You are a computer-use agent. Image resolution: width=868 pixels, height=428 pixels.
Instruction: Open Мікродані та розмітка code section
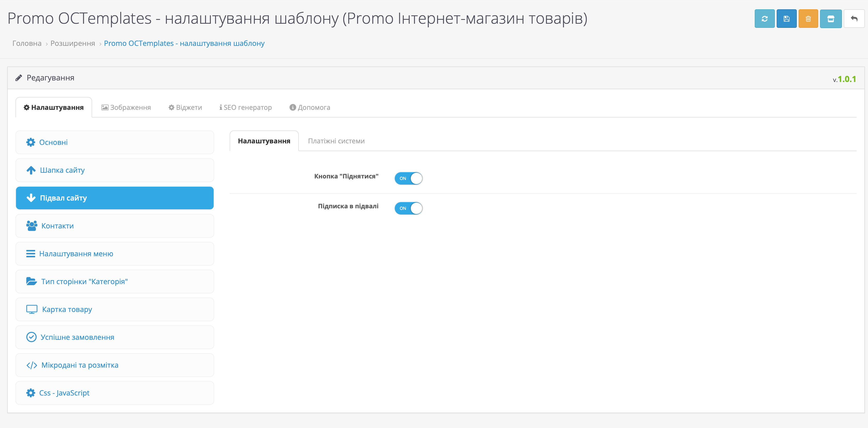click(x=115, y=365)
